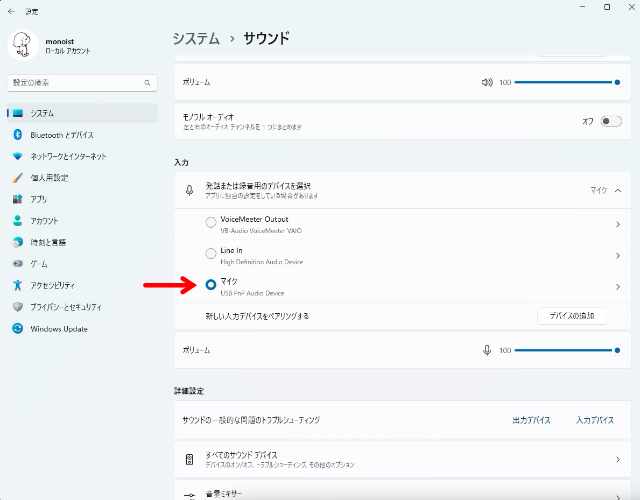Screen dimensions: 640x500
Task: Click the 時刻と言語 globe icon
Action: click(x=18, y=242)
